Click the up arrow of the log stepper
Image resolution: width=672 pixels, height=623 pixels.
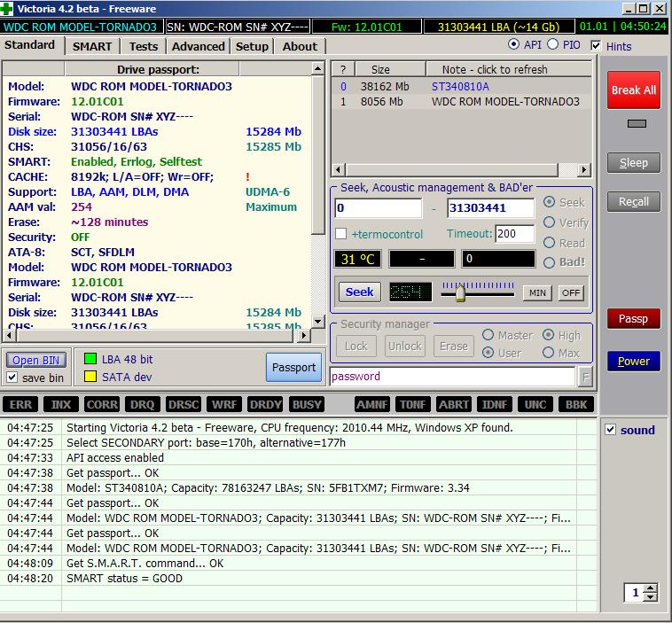(651, 588)
